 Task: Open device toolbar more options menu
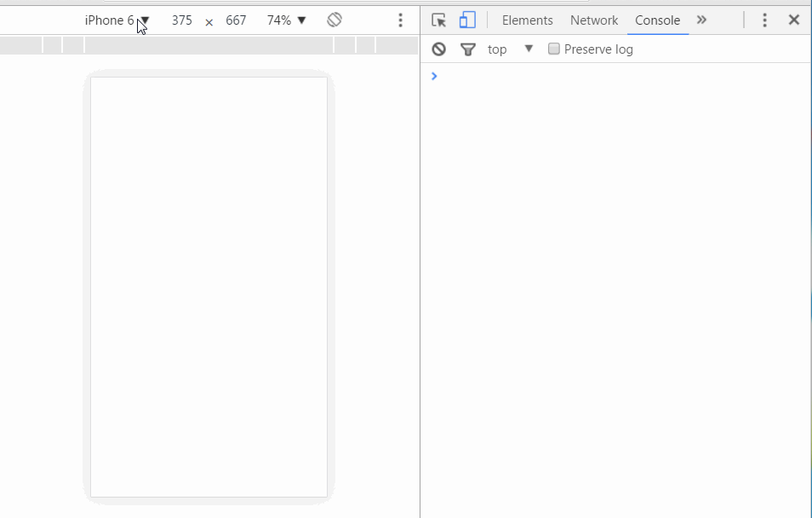400,20
